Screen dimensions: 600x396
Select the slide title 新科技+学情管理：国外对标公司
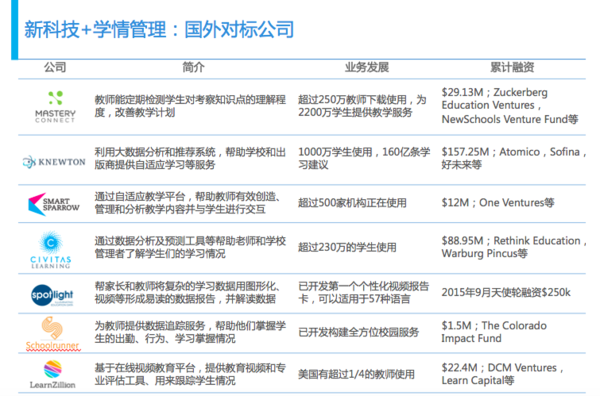pos(159,29)
